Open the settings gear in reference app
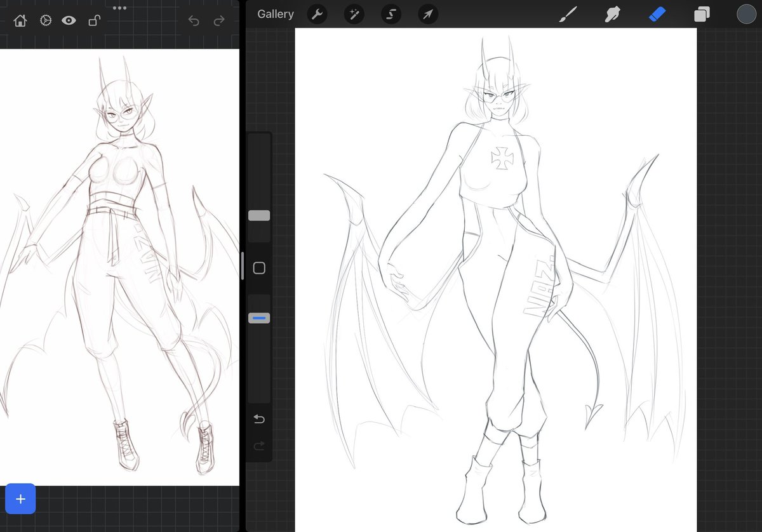 pyautogui.click(x=46, y=20)
